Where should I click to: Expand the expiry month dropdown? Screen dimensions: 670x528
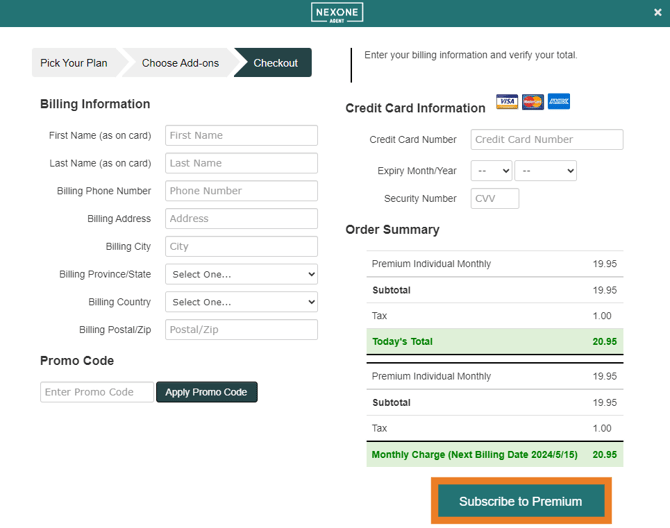(x=491, y=171)
